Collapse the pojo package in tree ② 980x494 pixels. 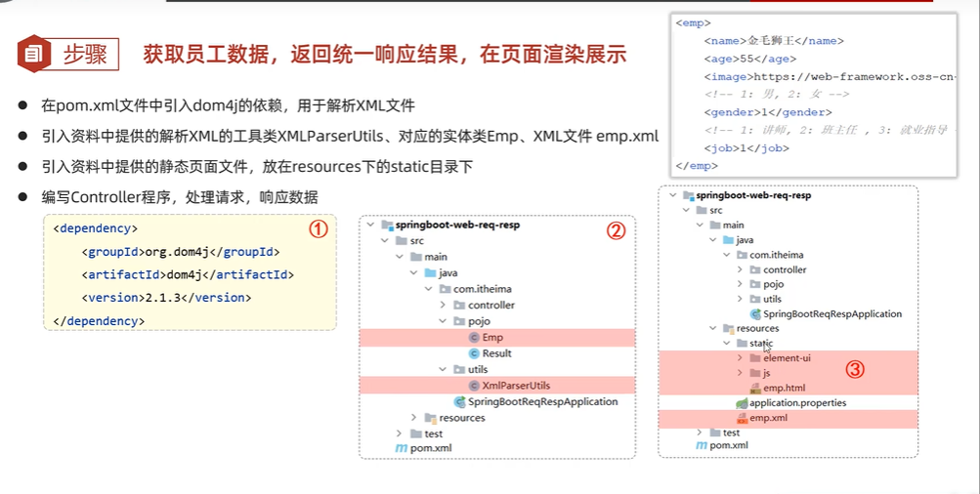443,321
